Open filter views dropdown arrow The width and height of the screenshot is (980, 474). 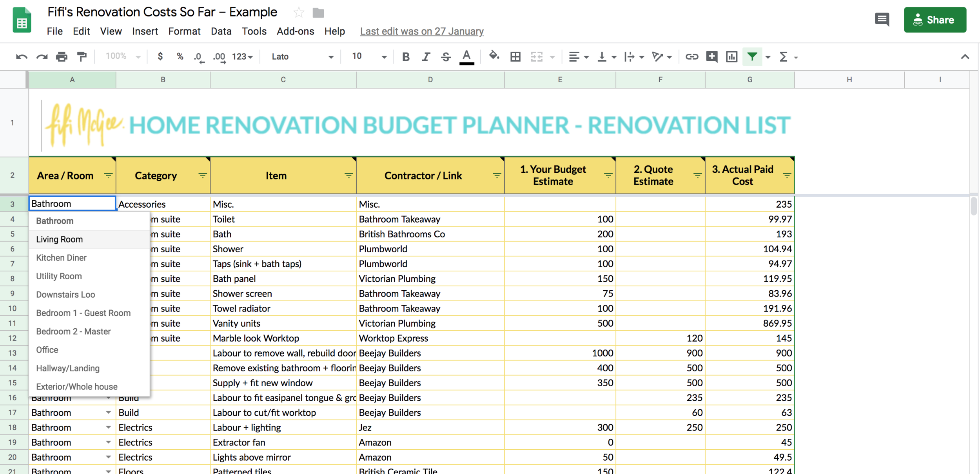(768, 57)
